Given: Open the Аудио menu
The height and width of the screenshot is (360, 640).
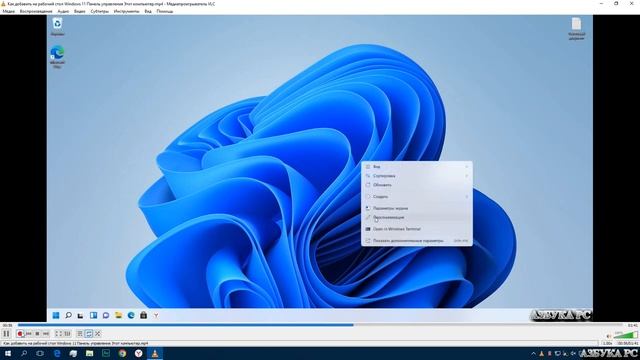Looking at the screenshot, I should point(63,11).
